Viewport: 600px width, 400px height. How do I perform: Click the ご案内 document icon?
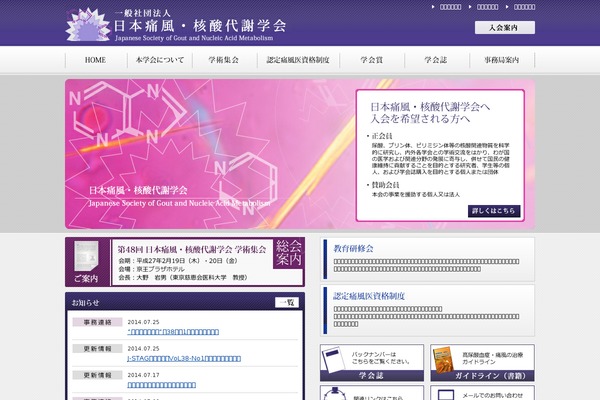click(x=86, y=256)
